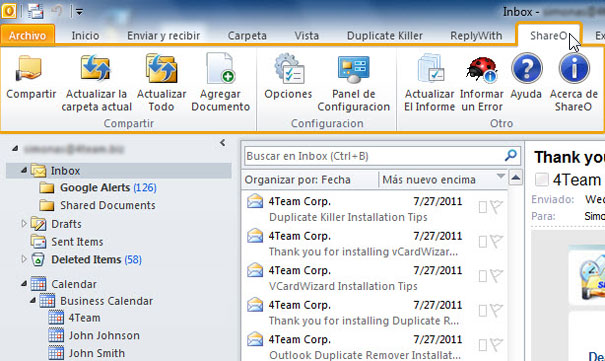Open the Calendar folder

(74, 284)
